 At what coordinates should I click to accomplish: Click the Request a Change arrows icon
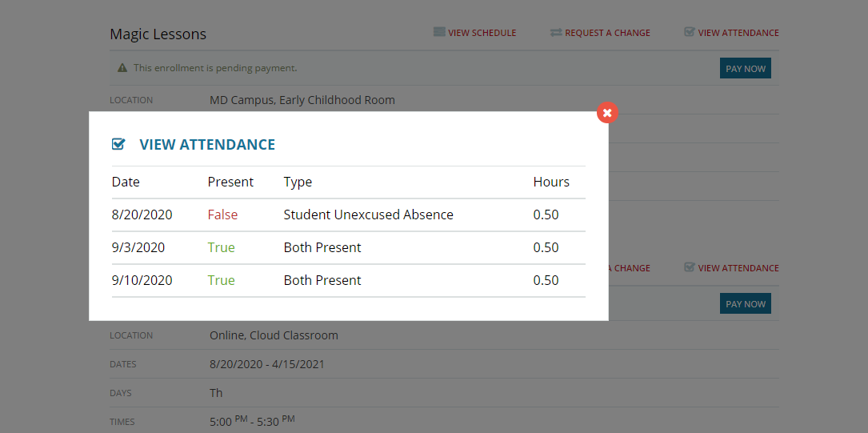coord(556,33)
